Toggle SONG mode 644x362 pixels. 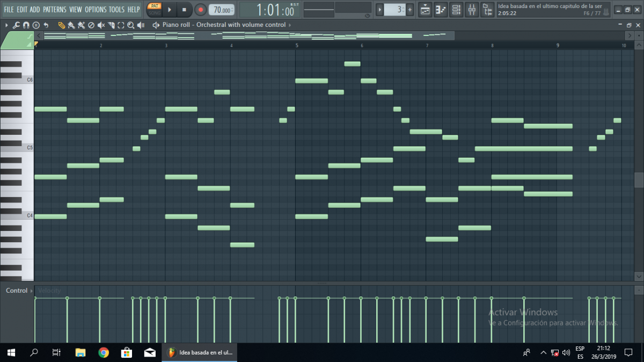[x=154, y=12]
